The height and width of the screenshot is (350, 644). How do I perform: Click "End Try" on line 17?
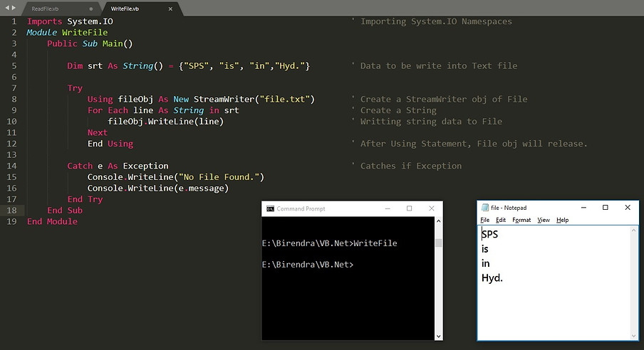tap(85, 199)
